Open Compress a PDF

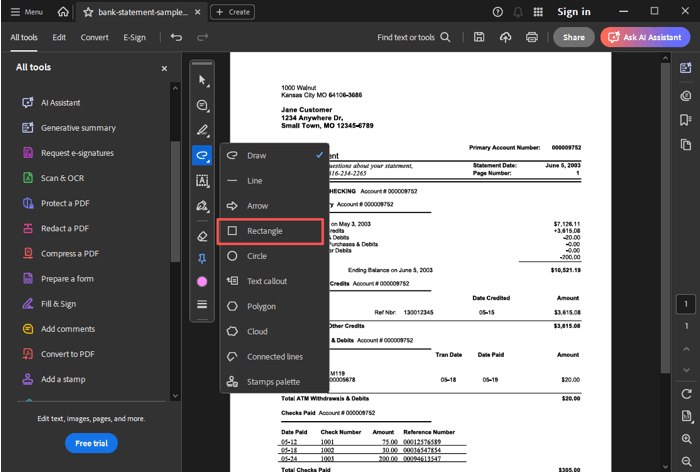[x=61, y=253]
